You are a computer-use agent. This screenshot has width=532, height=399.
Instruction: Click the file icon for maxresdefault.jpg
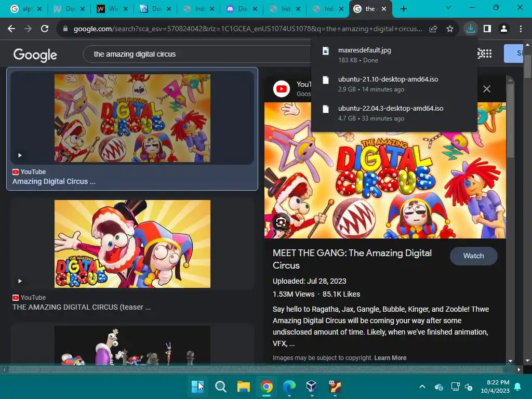pos(326,50)
